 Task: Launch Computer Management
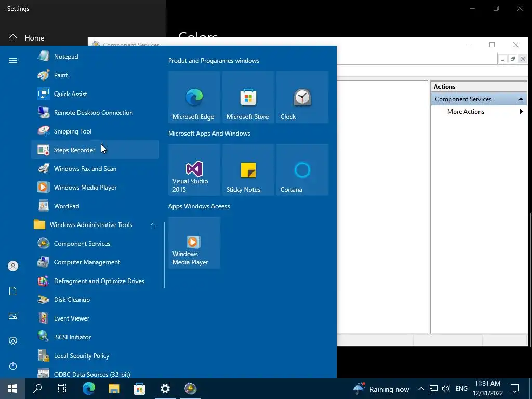pos(95,262)
